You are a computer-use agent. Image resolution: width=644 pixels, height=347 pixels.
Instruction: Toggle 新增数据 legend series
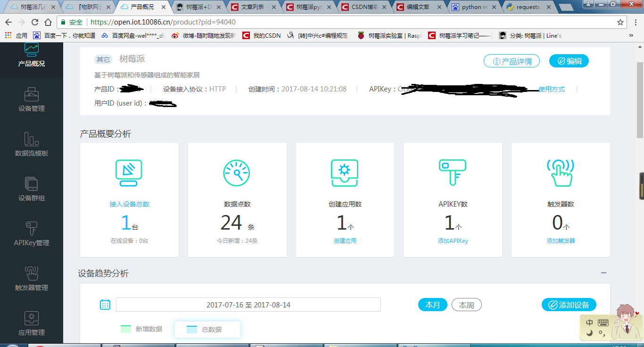pos(141,329)
